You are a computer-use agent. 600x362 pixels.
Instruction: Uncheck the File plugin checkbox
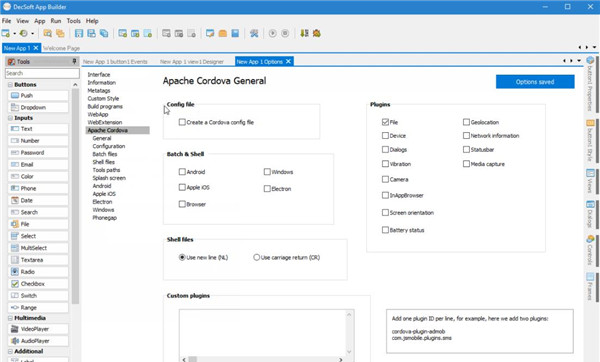tap(385, 122)
